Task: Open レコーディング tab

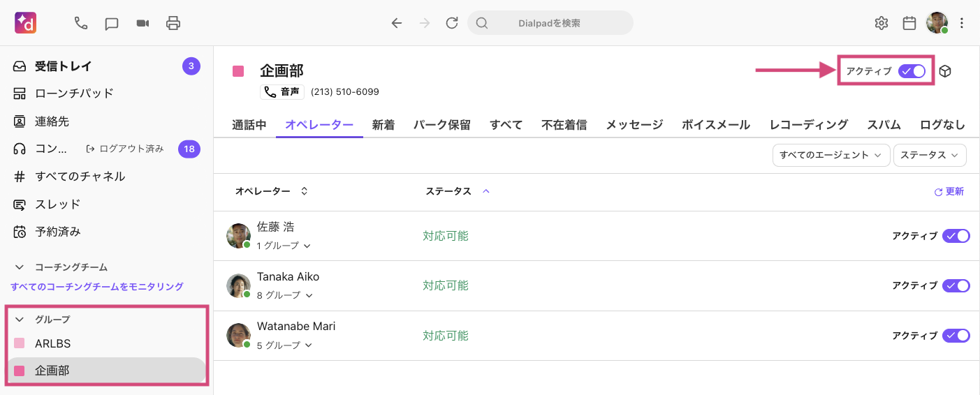Action: [809, 125]
